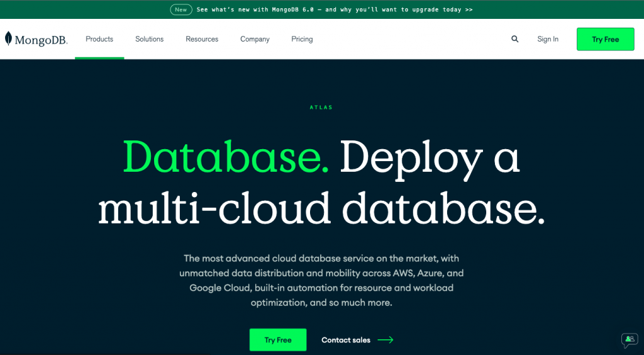644x355 pixels.
Task: Click the arrow next to Contact sales
Action: [x=386, y=340]
